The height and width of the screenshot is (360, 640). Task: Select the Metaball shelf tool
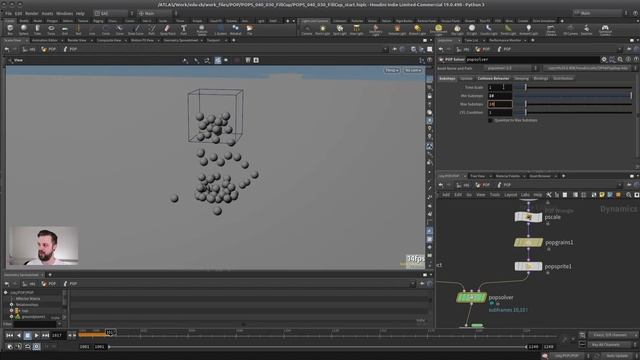point(236,29)
